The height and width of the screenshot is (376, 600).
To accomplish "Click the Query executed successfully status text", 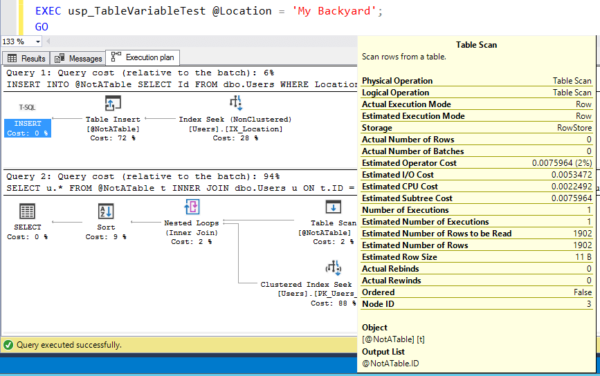I will tap(68, 345).
